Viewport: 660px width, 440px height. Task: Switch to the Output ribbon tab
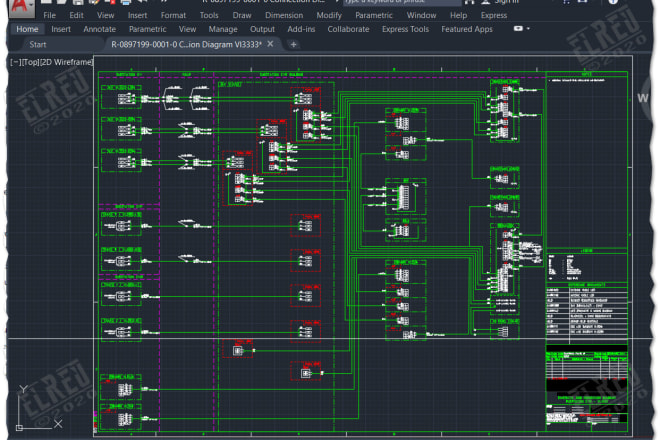click(x=262, y=29)
